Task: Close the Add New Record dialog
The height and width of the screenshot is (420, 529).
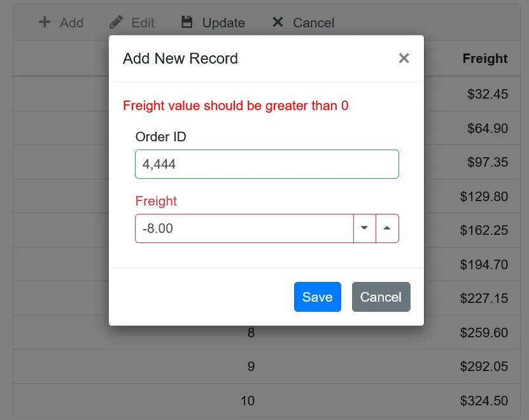Action: tap(404, 58)
